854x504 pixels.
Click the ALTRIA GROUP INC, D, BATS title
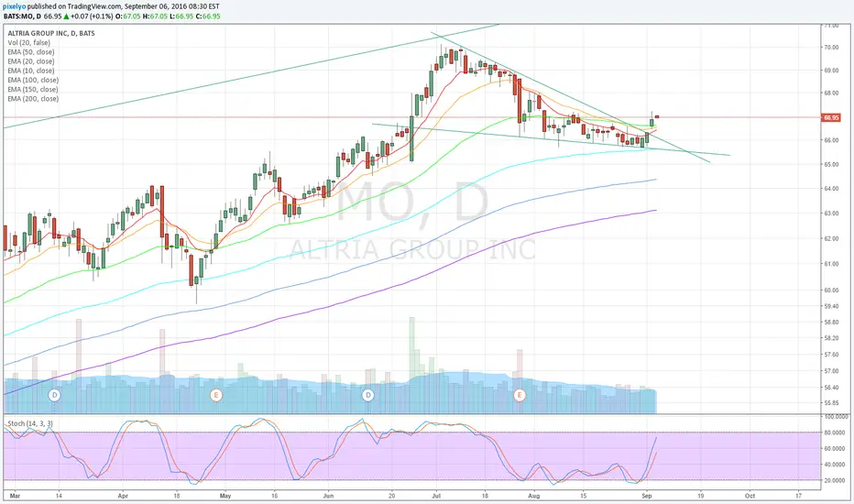(51, 33)
